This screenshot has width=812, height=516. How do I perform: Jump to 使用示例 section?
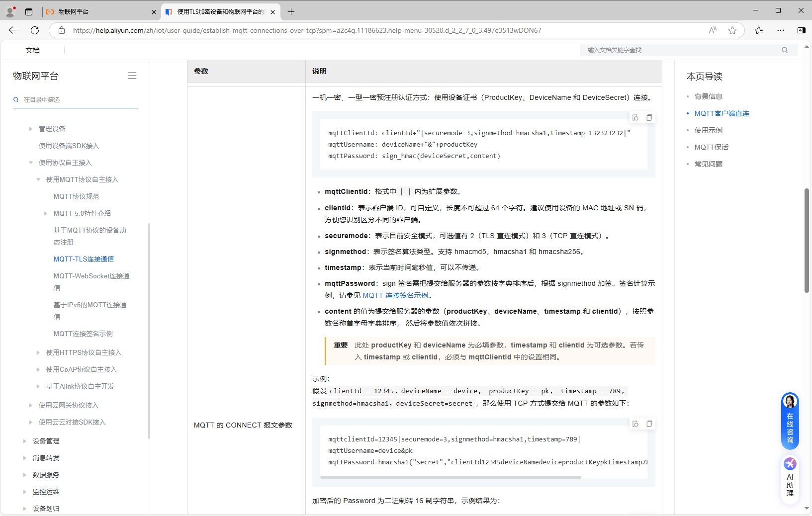coord(709,130)
